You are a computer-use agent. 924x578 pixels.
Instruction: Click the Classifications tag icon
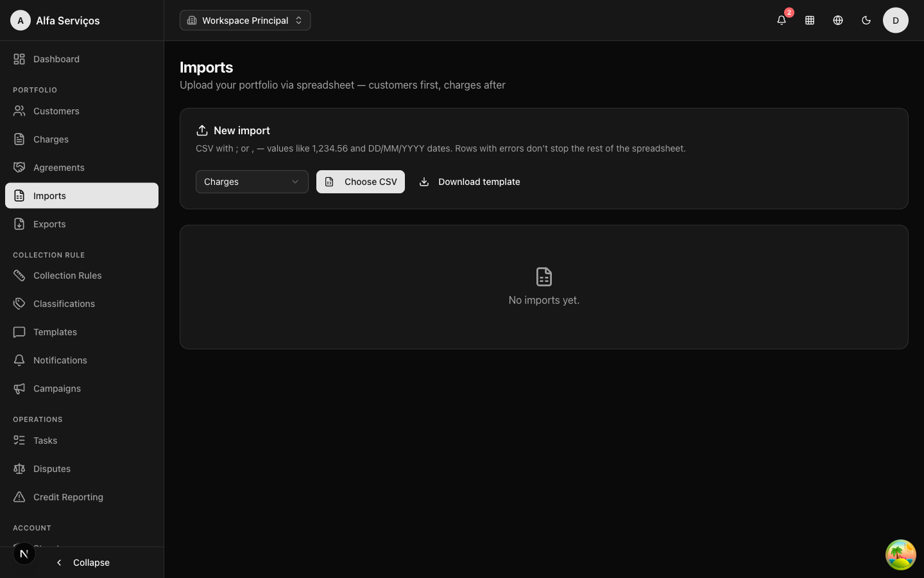[x=19, y=304]
